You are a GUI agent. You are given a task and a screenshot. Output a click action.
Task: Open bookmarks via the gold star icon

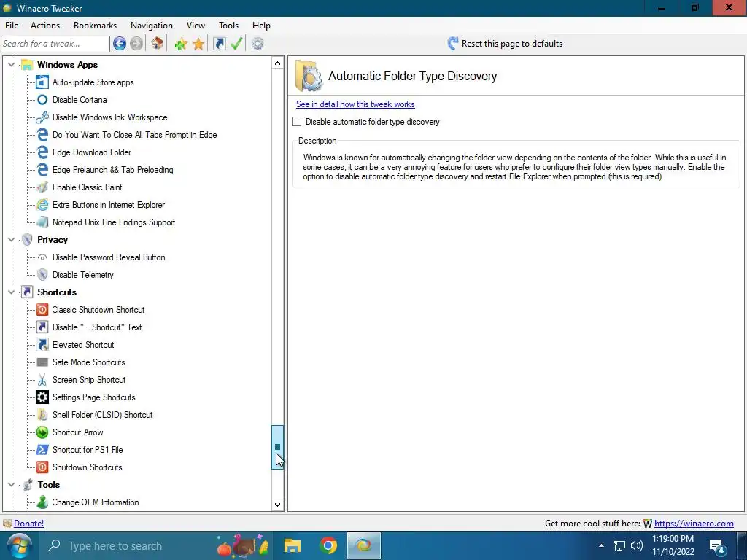[198, 44]
